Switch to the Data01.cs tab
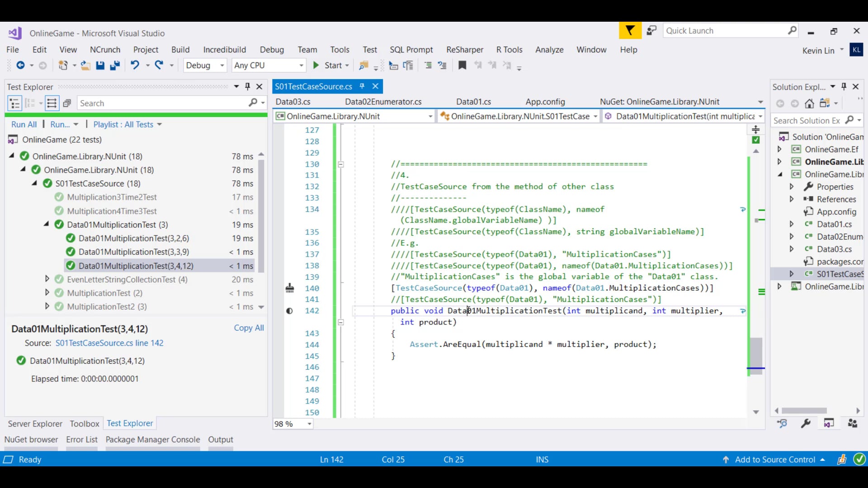This screenshot has width=868, height=488. (x=473, y=102)
